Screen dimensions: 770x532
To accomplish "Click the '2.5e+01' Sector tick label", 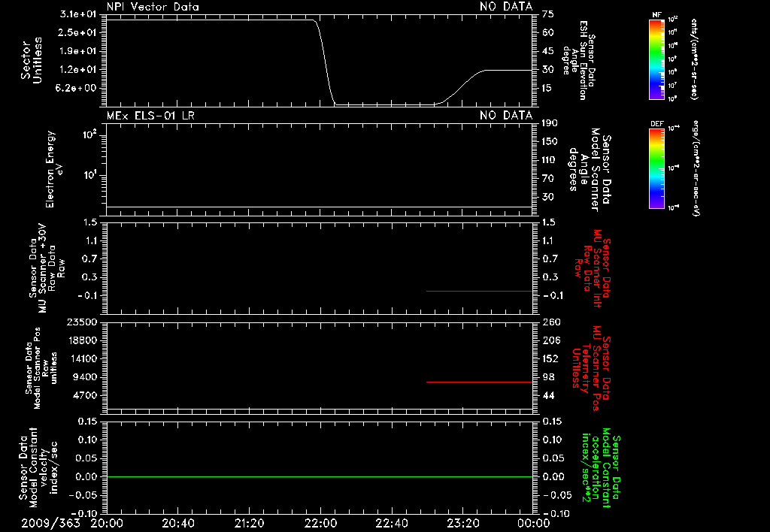I will (x=78, y=32).
